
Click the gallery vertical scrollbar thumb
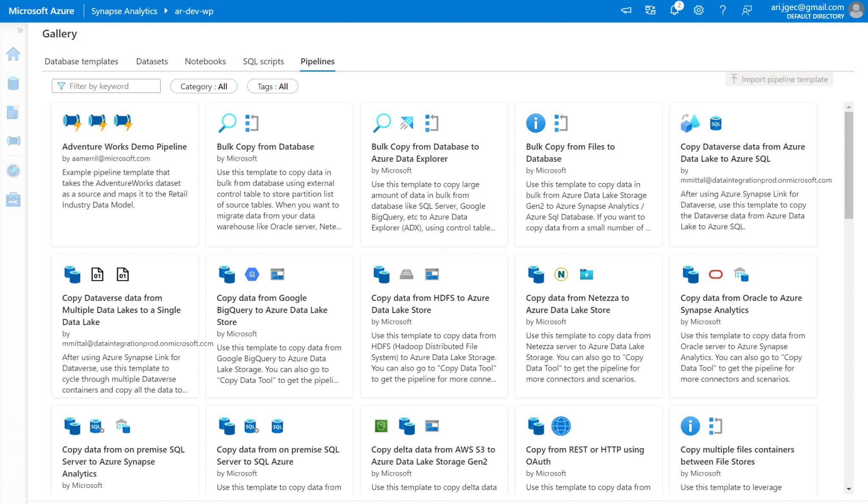click(849, 165)
